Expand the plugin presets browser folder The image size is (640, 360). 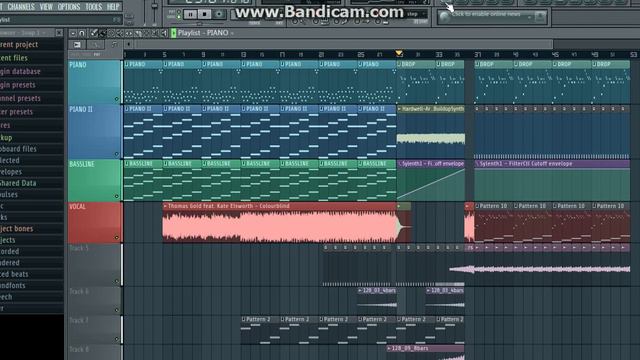pos(18,85)
